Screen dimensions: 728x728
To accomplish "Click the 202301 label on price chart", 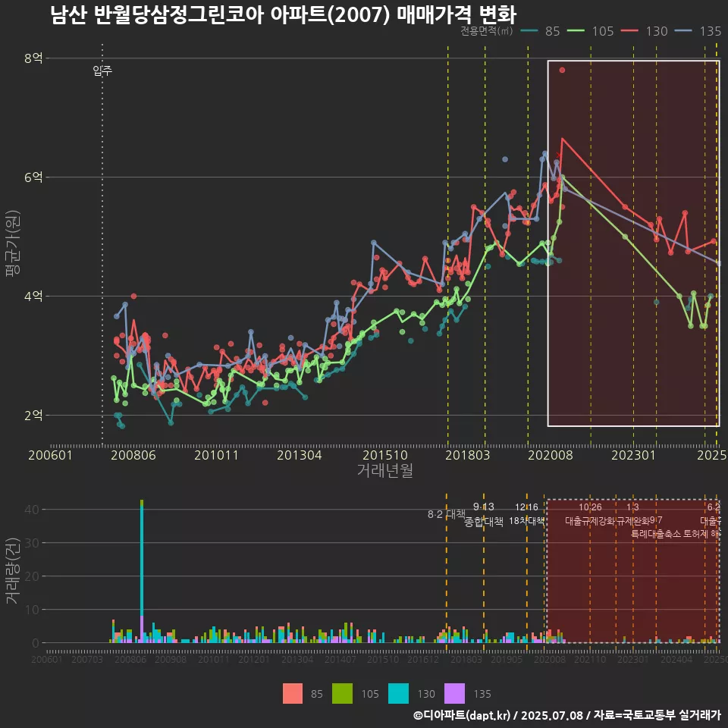I will click(x=633, y=455).
